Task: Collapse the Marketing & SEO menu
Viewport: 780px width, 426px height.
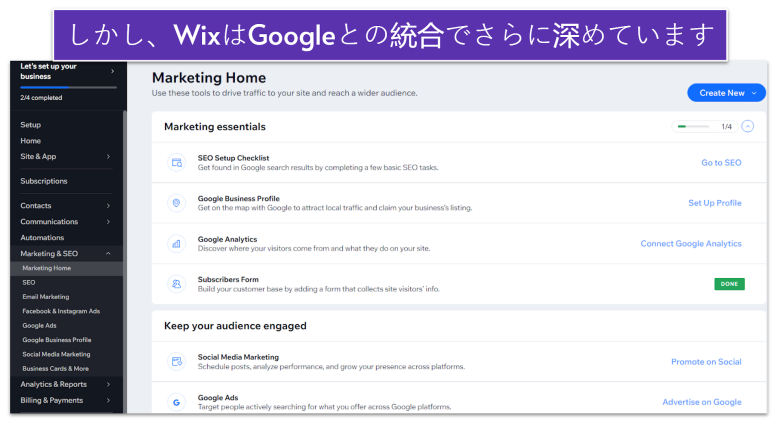Action: click(108, 253)
